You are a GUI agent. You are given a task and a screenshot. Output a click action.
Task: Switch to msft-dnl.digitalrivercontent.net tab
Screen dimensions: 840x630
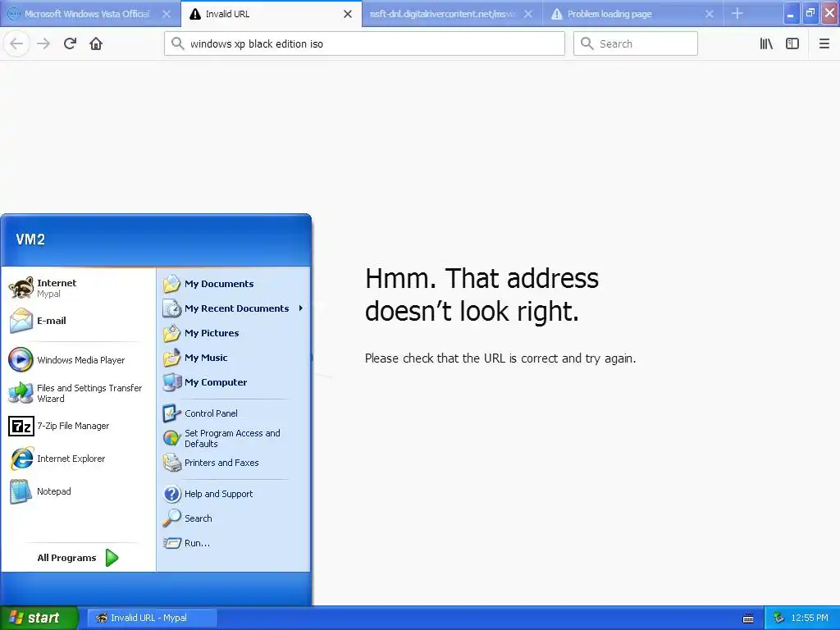pos(442,14)
